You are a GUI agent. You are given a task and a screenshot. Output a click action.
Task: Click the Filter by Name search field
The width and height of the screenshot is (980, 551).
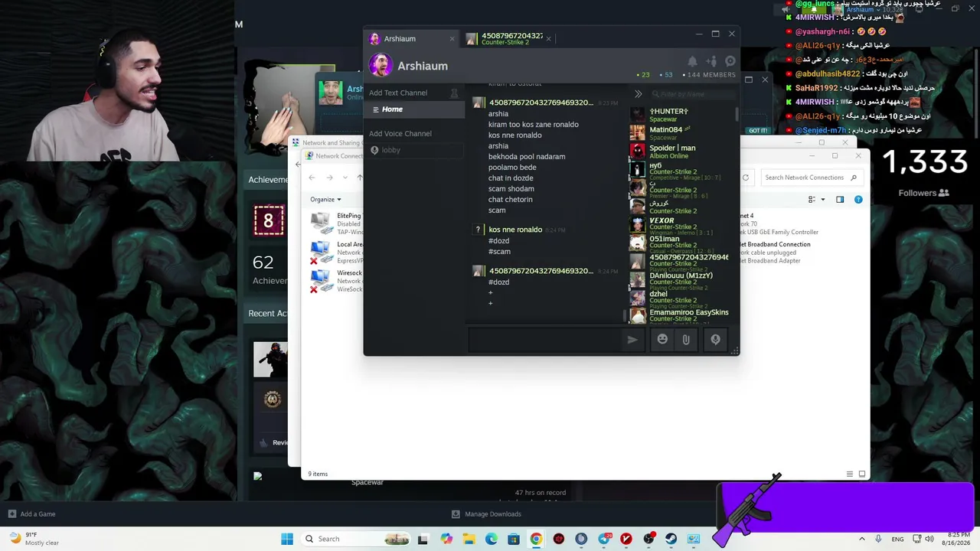pos(693,94)
